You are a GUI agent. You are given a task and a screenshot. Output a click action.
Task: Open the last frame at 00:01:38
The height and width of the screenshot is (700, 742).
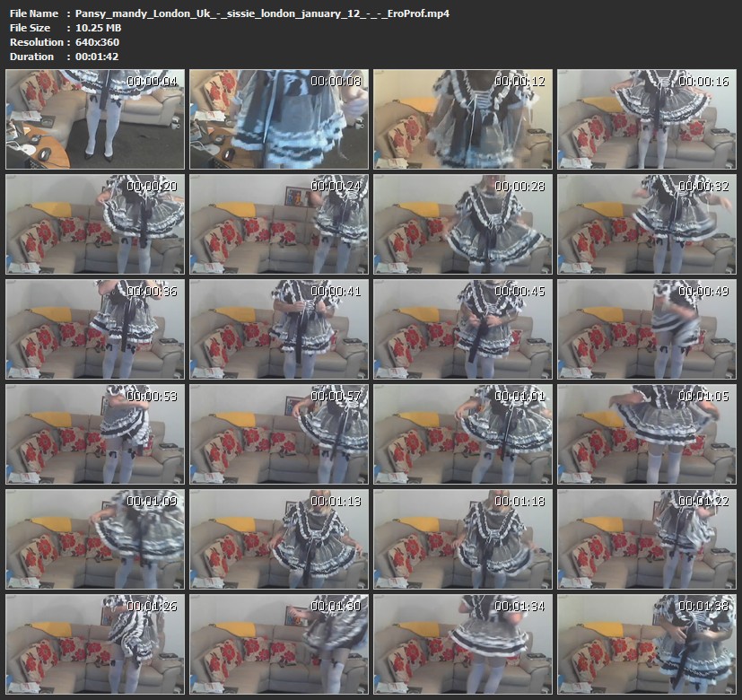tap(646, 643)
